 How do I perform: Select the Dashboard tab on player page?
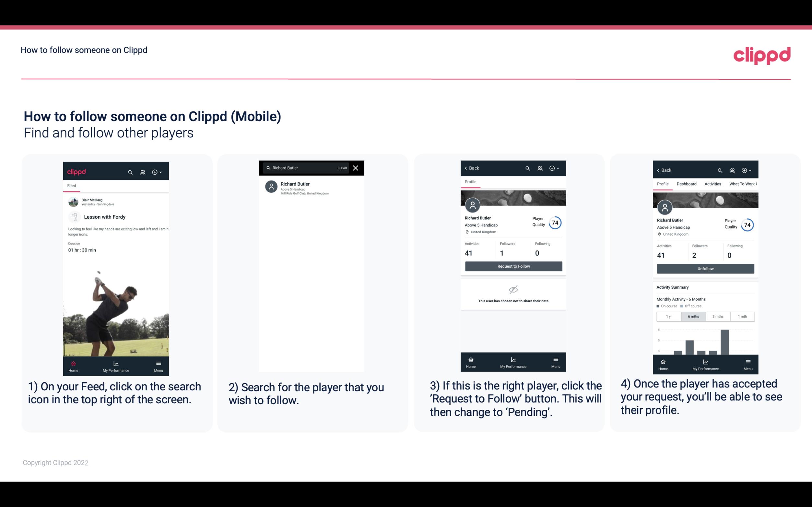tap(687, 183)
